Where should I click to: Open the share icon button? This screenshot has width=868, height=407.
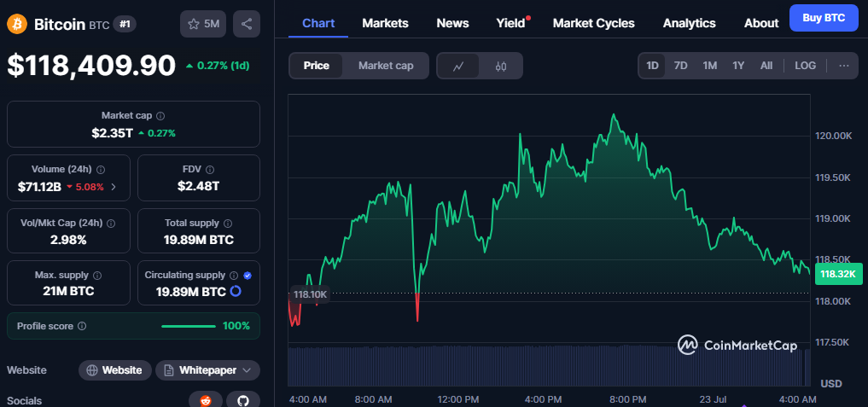(247, 25)
